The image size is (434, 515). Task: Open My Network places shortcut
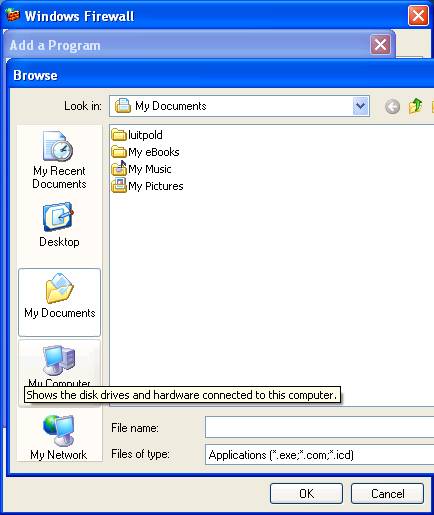(59, 438)
